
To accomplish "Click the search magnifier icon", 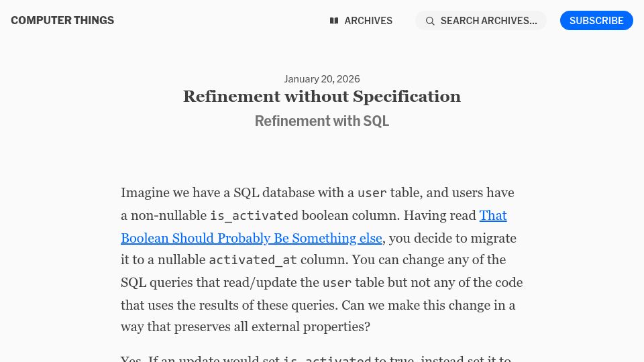I will tap(430, 21).
